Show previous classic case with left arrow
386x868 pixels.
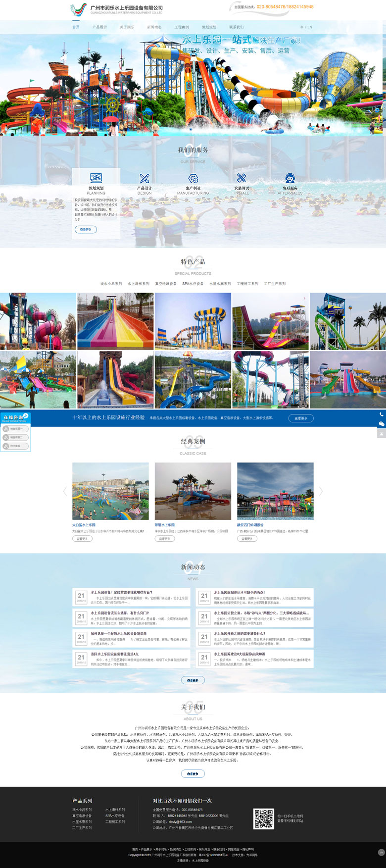[x=65, y=491]
